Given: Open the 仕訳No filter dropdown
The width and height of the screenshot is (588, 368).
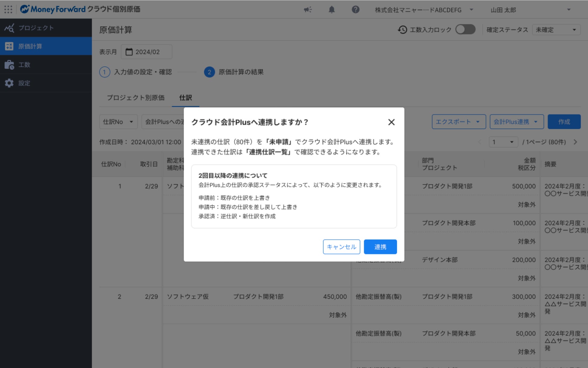Looking at the screenshot, I should [118, 122].
